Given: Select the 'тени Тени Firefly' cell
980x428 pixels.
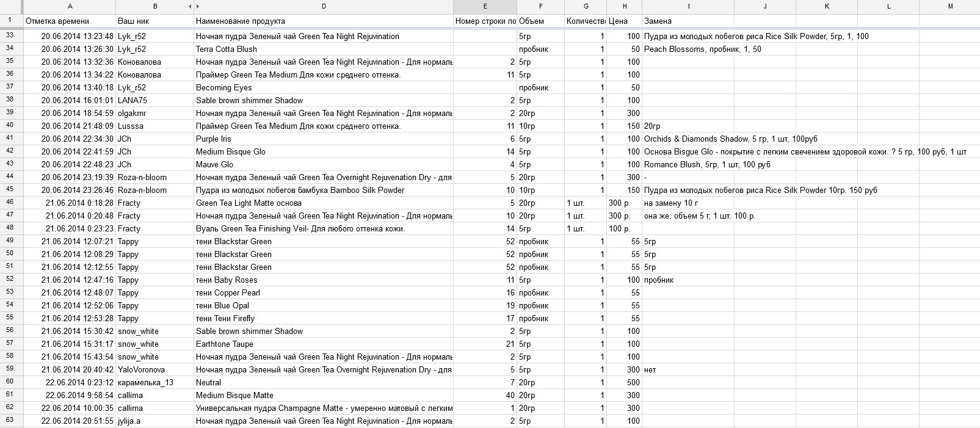Looking at the screenshot, I should click(324, 318).
